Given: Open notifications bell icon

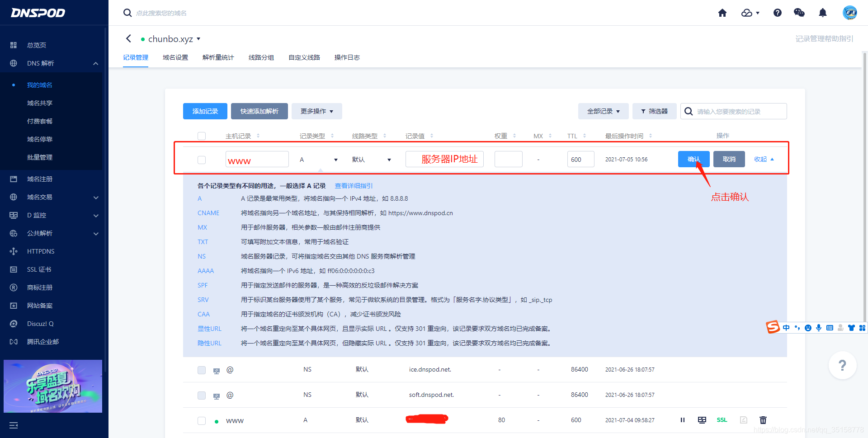Looking at the screenshot, I should click(823, 13).
